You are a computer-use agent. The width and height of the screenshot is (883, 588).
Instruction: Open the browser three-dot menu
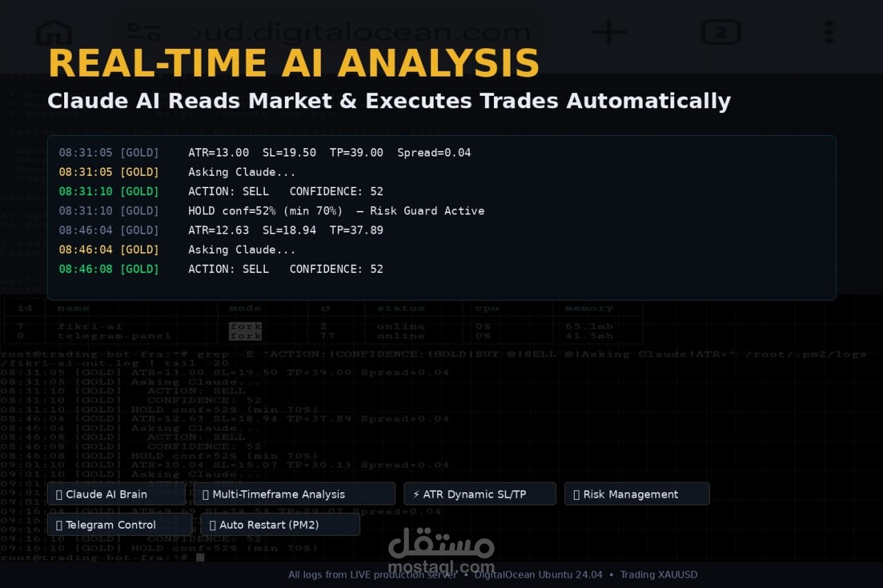[829, 32]
